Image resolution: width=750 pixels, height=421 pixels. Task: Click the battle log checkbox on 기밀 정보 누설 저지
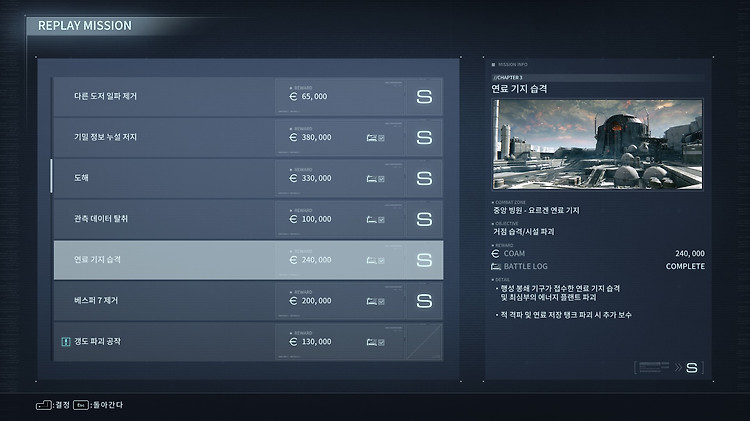click(381, 138)
